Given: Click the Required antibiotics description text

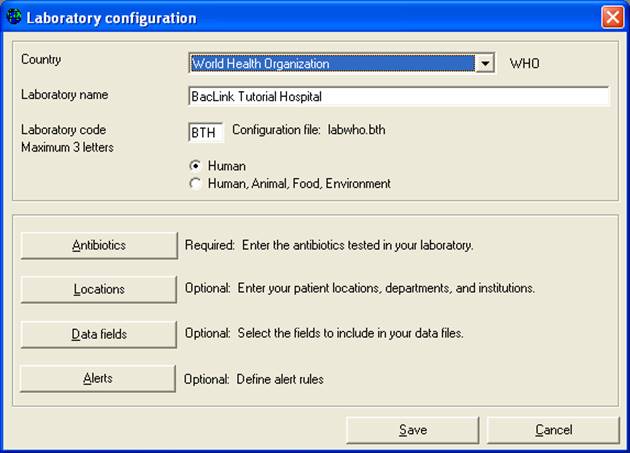Looking at the screenshot, I should 329,245.
